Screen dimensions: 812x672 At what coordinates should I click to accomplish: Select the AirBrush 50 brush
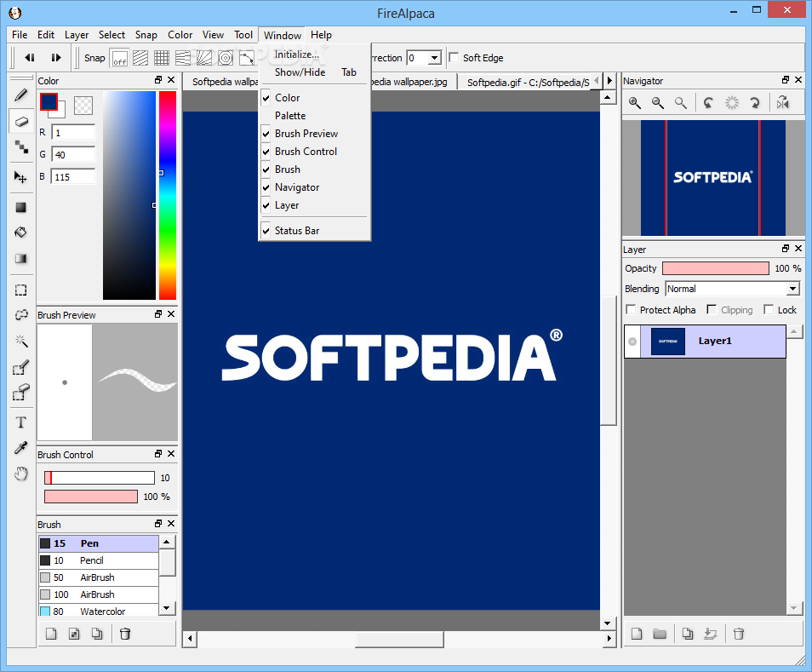pyautogui.click(x=99, y=577)
